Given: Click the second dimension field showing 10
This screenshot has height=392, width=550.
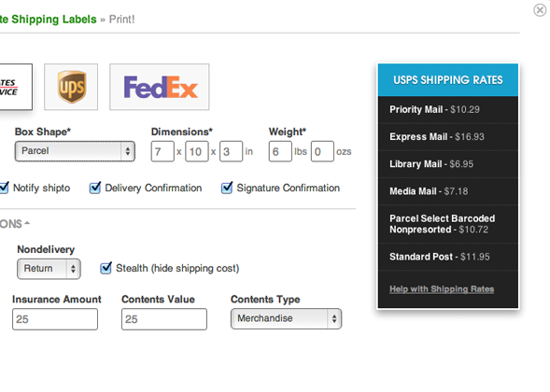Looking at the screenshot, I should (197, 151).
